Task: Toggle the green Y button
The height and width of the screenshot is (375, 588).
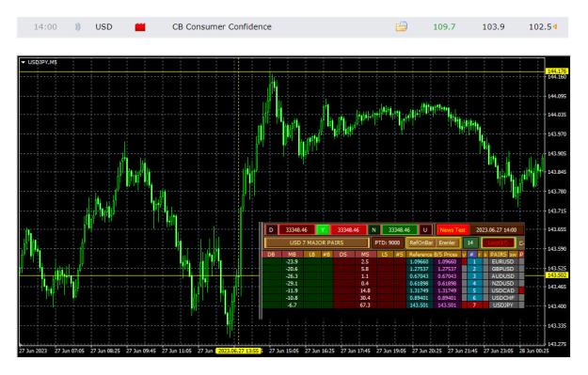Action: (x=323, y=229)
